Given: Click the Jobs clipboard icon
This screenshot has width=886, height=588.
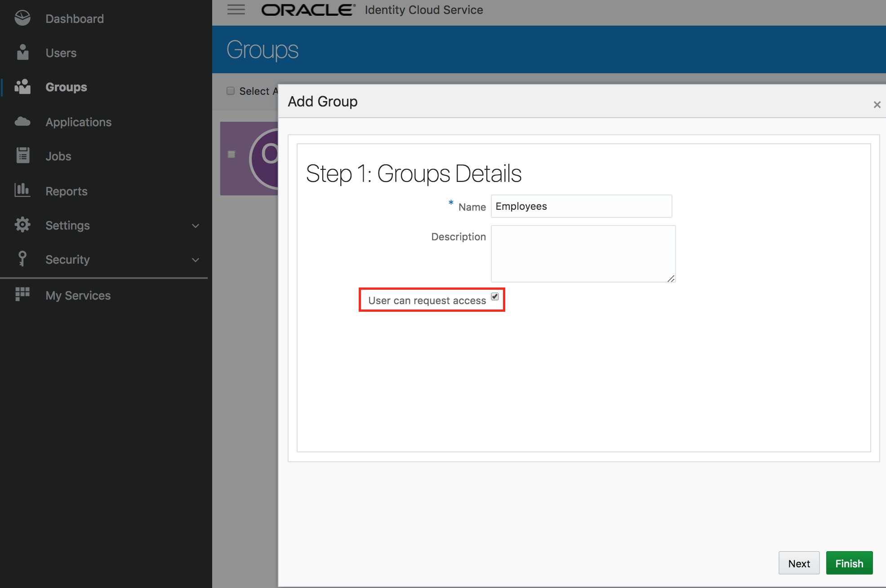Looking at the screenshot, I should tap(22, 155).
